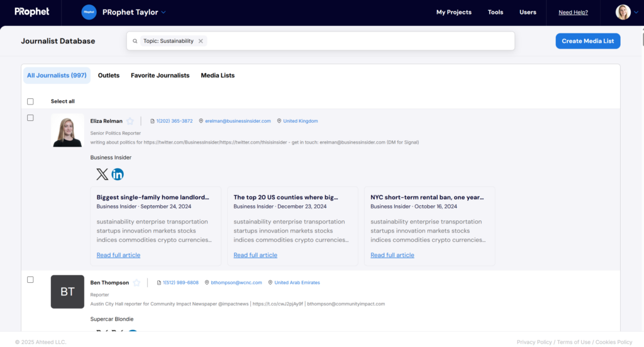Open Eliza Relman's LinkedIn profile
Image resolution: width=644 pixels, height=347 pixels.
(118, 174)
